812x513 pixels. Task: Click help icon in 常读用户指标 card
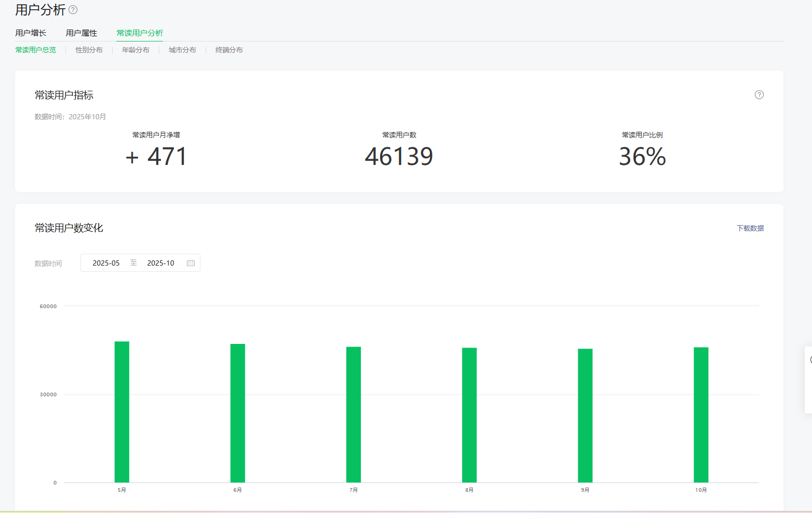pyautogui.click(x=759, y=95)
